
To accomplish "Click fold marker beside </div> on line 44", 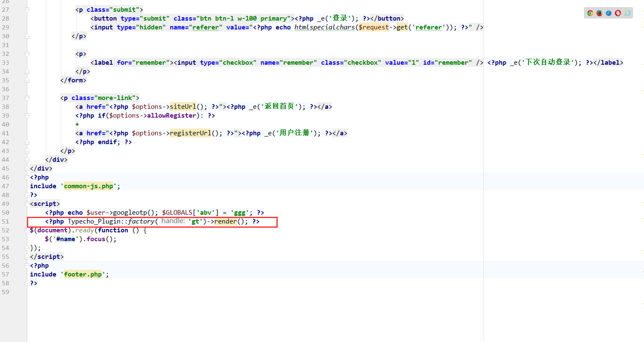I will click(x=27, y=160).
